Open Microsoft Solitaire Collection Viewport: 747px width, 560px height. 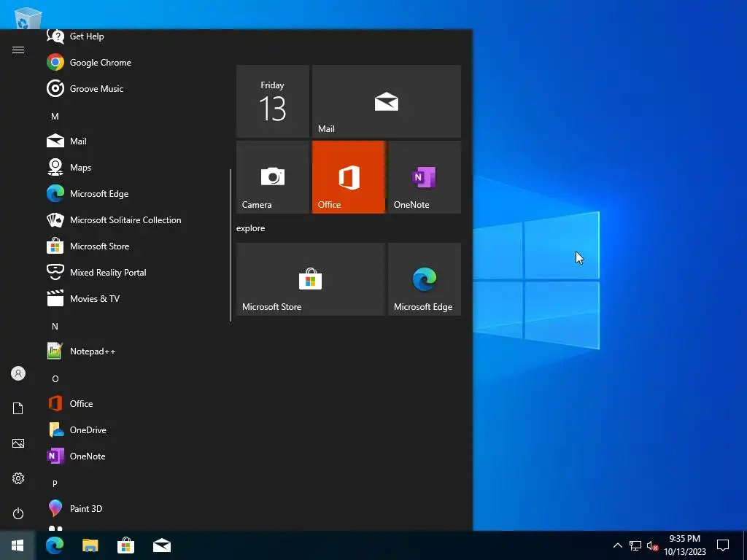pos(133,219)
